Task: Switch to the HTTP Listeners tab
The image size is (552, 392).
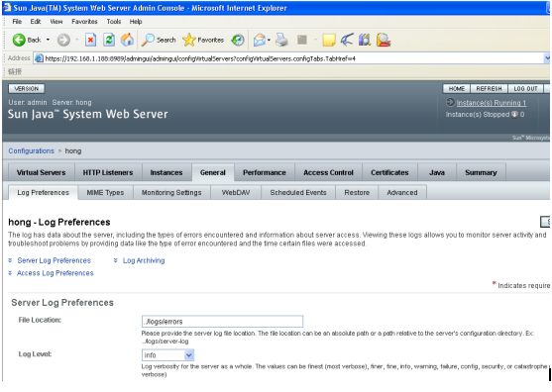Action: click(x=108, y=172)
